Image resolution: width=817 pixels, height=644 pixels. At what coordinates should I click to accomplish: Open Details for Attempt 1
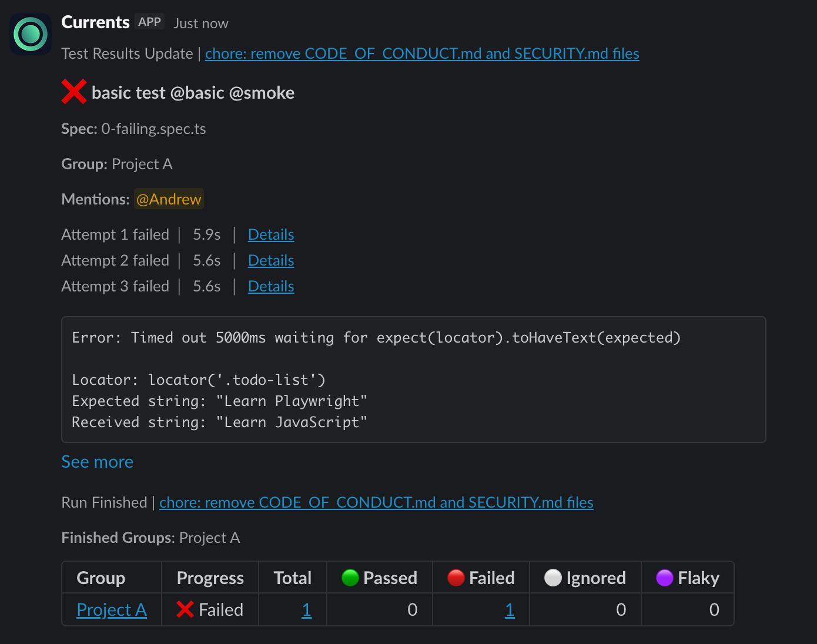pos(270,234)
